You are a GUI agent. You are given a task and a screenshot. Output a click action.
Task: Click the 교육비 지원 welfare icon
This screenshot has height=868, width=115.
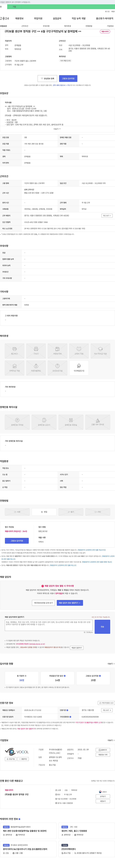(x=79, y=351)
